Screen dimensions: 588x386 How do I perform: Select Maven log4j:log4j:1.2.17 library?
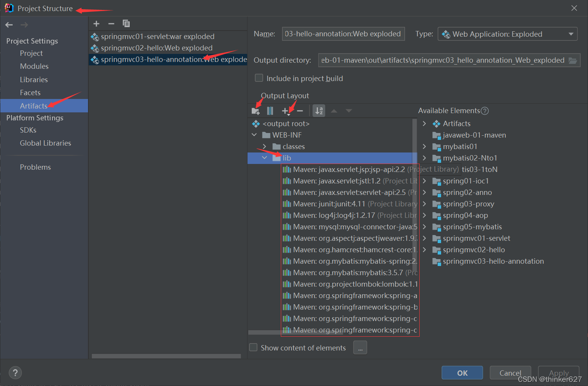(349, 215)
